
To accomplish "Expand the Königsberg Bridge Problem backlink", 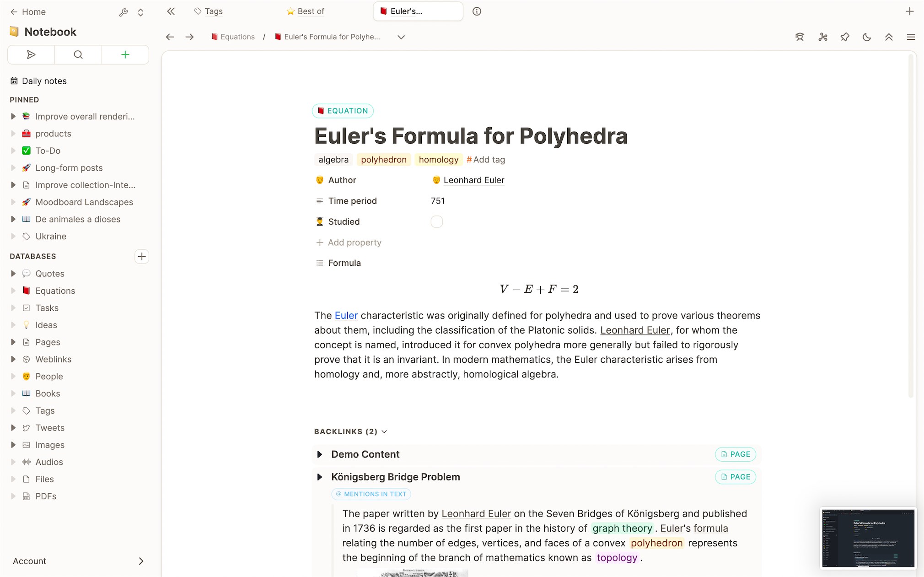I will pyautogui.click(x=320, y=477).
